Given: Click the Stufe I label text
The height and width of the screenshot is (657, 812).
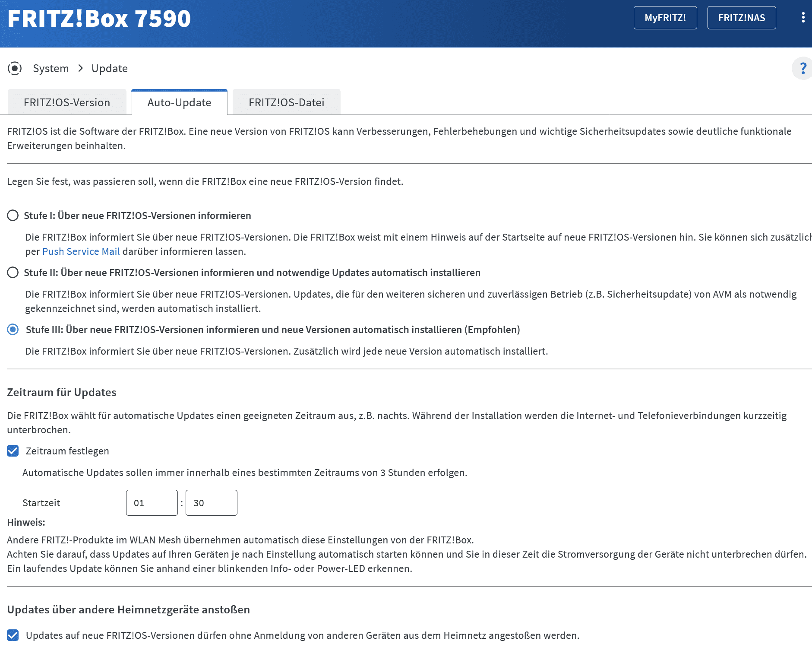Looking at the screenshot, I should (137, 216).
